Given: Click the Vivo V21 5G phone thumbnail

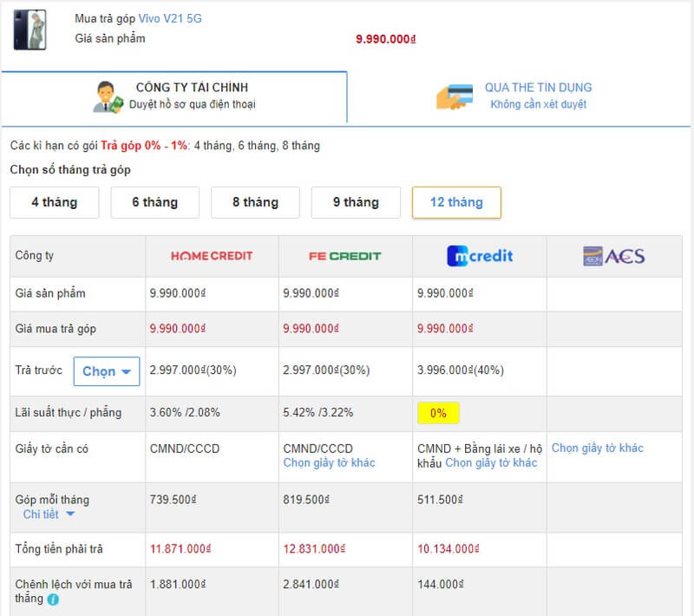Looking at the screenshot, I should coord(30,29).
